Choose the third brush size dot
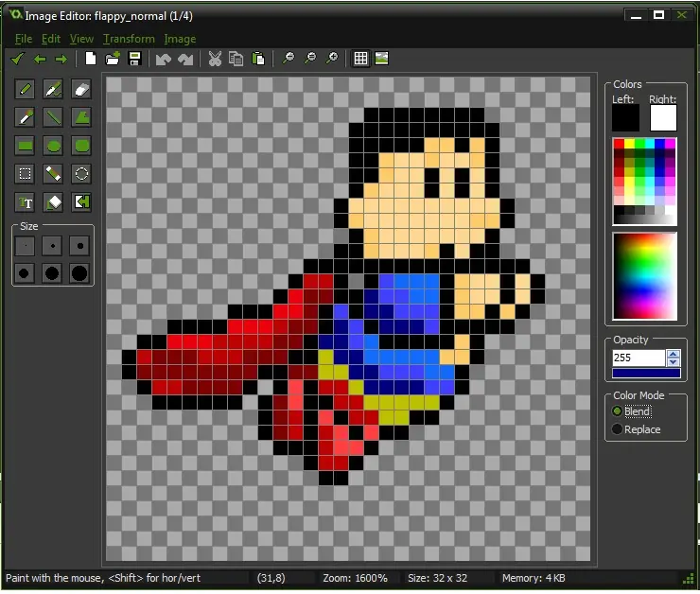Image resolution: width=700 pixels, height=594 pixels. click(x=79, y=246)
